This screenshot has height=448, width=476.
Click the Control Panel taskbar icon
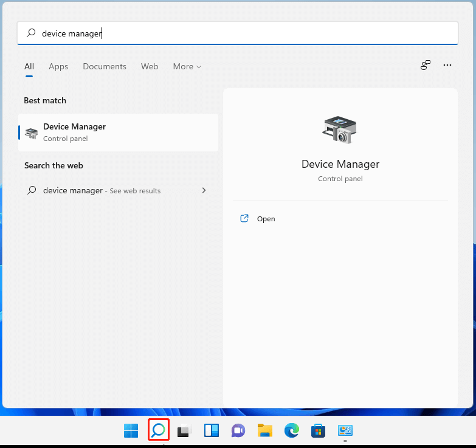click(x=345, y=431)
